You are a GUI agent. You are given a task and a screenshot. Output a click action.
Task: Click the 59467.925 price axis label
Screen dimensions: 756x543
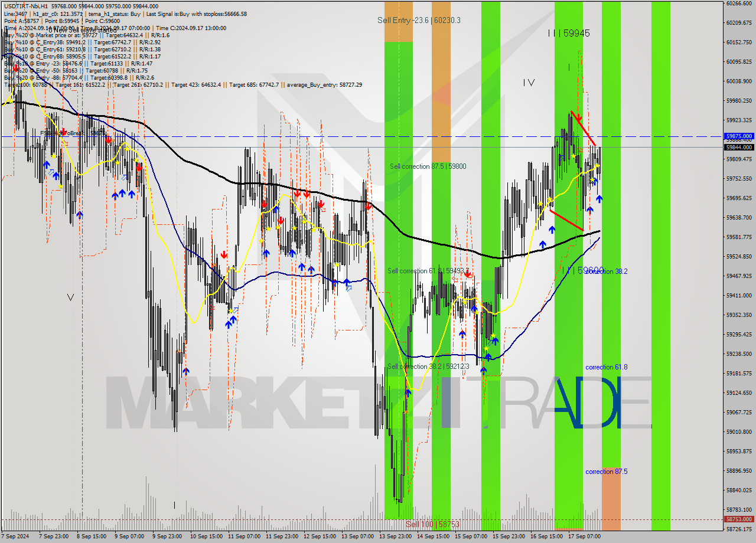pos(739,276)
